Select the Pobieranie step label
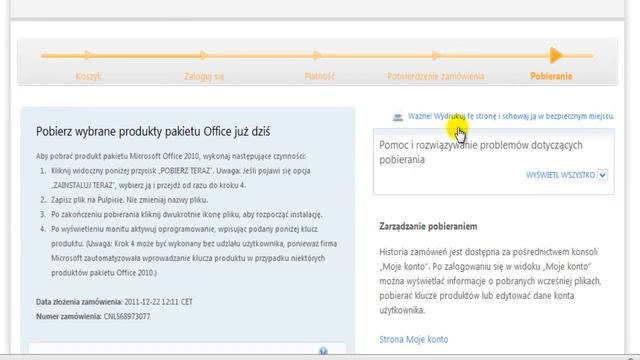Screen dimensions: 640x360 [x=551, y=76]
